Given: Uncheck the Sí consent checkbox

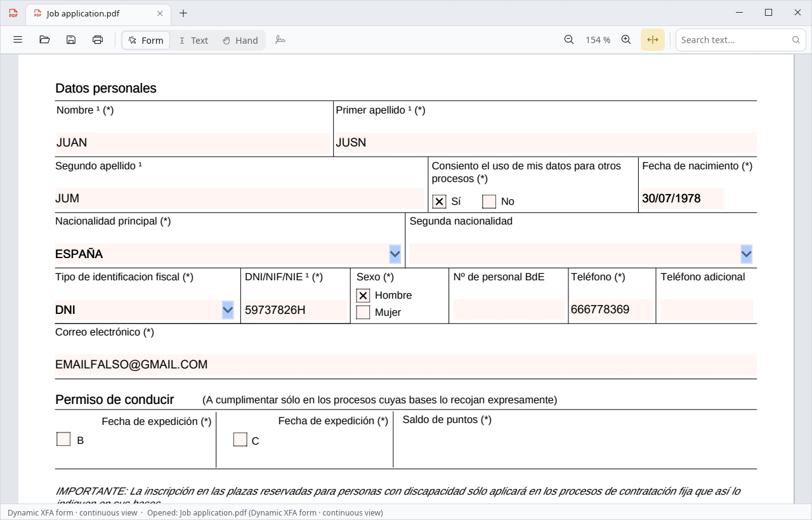Looking at the screenshot, I should [x=439, y=202].
